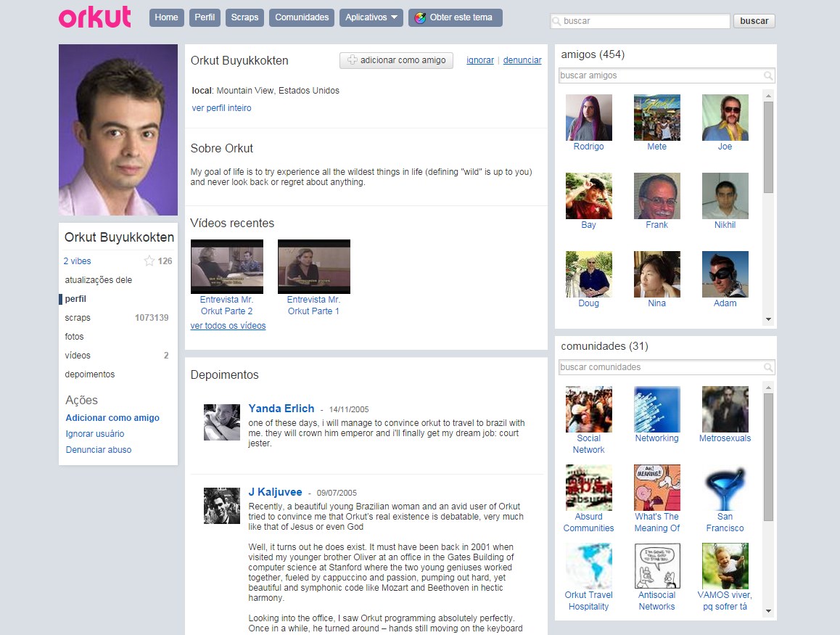Open the Metrosexuals community icon
This screenshot has width=840, height=635.
coord(725,409)
